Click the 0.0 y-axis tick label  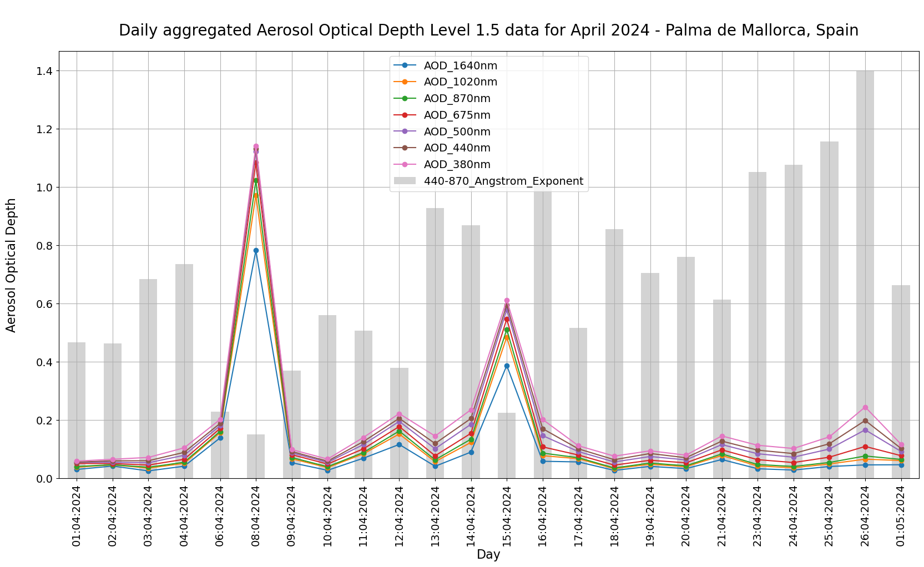(x=44, y=478)
